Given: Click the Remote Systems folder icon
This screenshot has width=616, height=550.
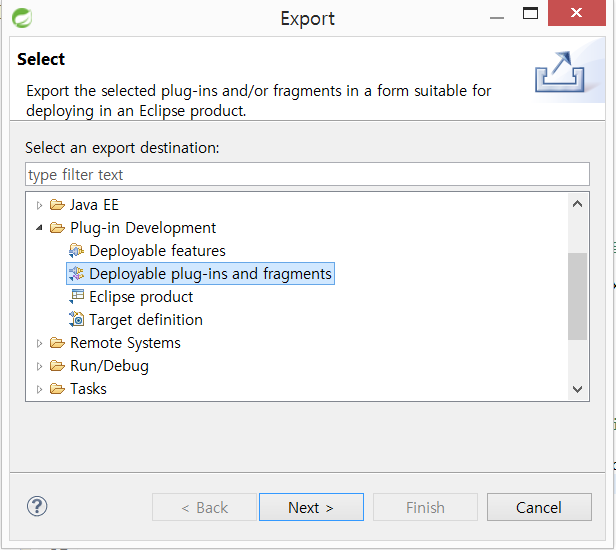Looking at the screenshot, I should pos(57,343).
